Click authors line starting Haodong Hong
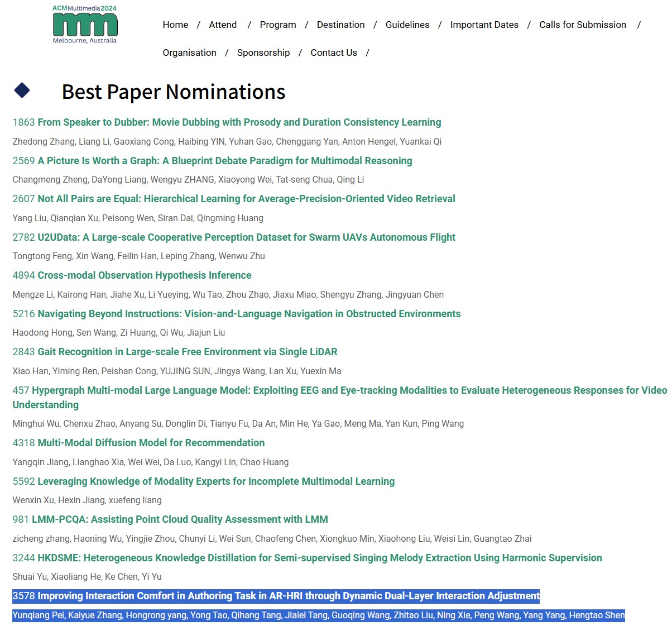This screenshot has height=630, width=672. click(x=119, y=333)
